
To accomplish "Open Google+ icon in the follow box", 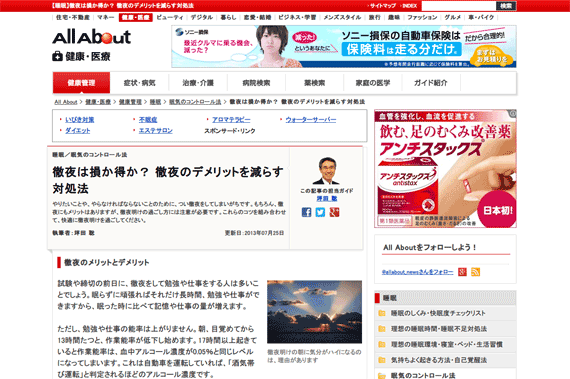I will click(462, 272).
